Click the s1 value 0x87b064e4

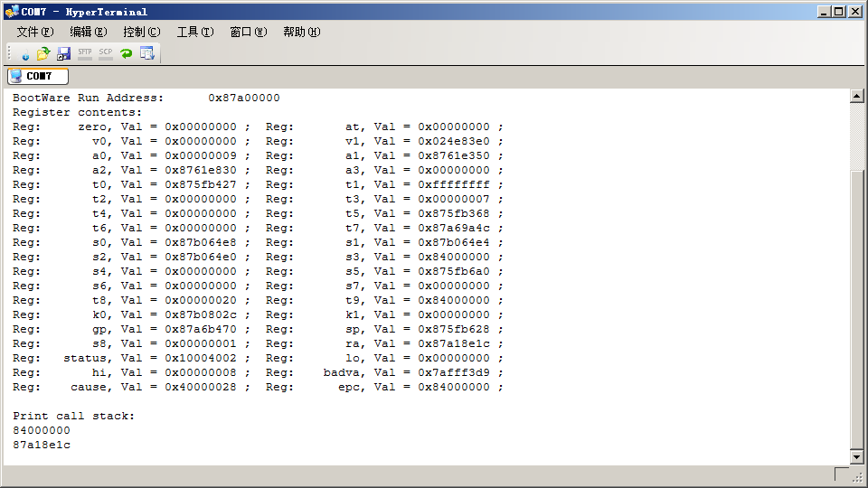(x=454, y=242)
